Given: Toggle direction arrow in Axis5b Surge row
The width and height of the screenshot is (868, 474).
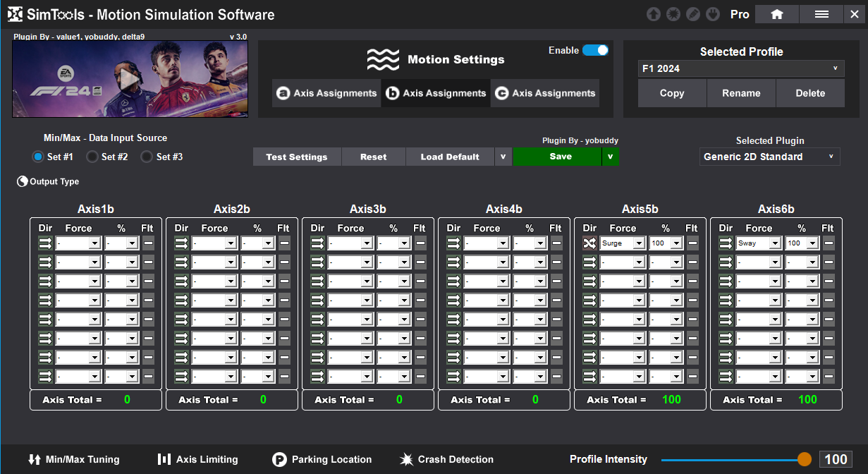Looking at the screenshot, I should pyautogui.click(x=589, y=243).
